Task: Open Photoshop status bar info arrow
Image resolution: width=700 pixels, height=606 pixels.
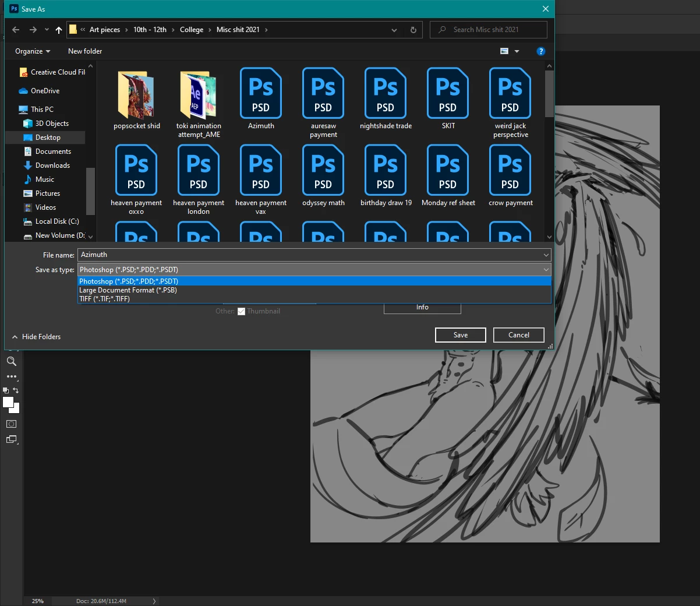Action: coord(154,601)
